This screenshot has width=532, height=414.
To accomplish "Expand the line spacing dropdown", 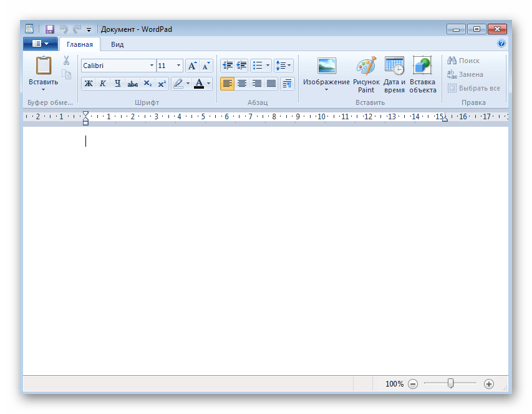I will point(284,66).
